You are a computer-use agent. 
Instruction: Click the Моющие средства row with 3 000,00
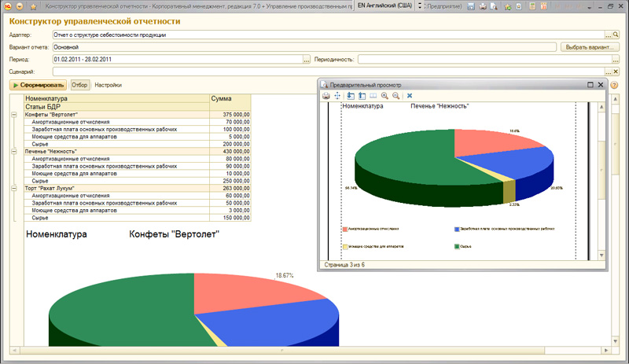138,210
